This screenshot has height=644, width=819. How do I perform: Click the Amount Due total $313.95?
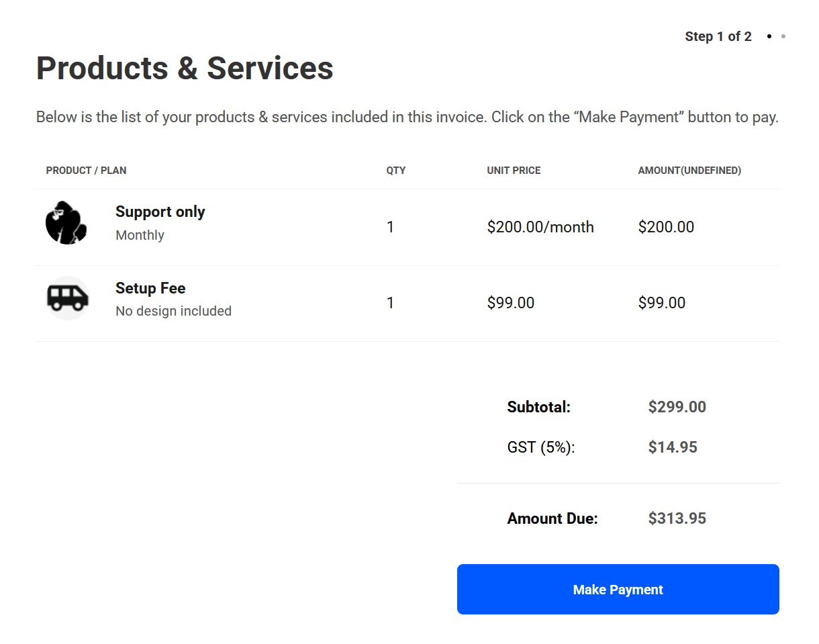tap(677, 518)
